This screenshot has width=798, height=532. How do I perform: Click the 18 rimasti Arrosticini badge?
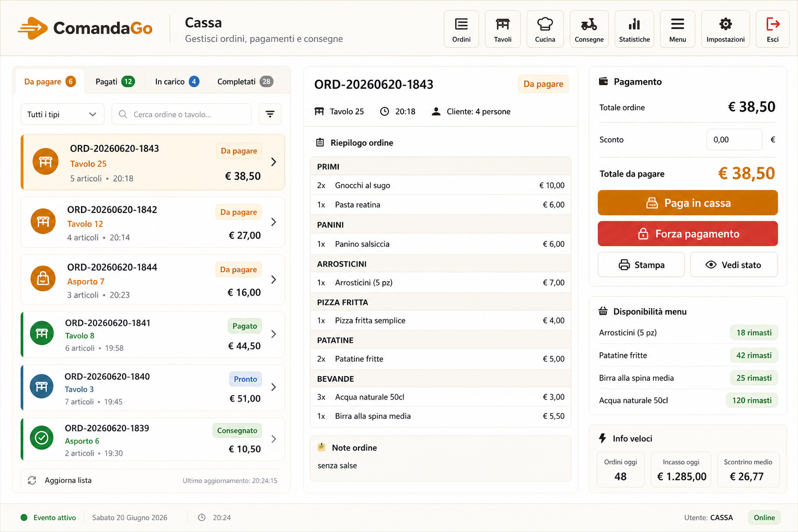point(754,332)
